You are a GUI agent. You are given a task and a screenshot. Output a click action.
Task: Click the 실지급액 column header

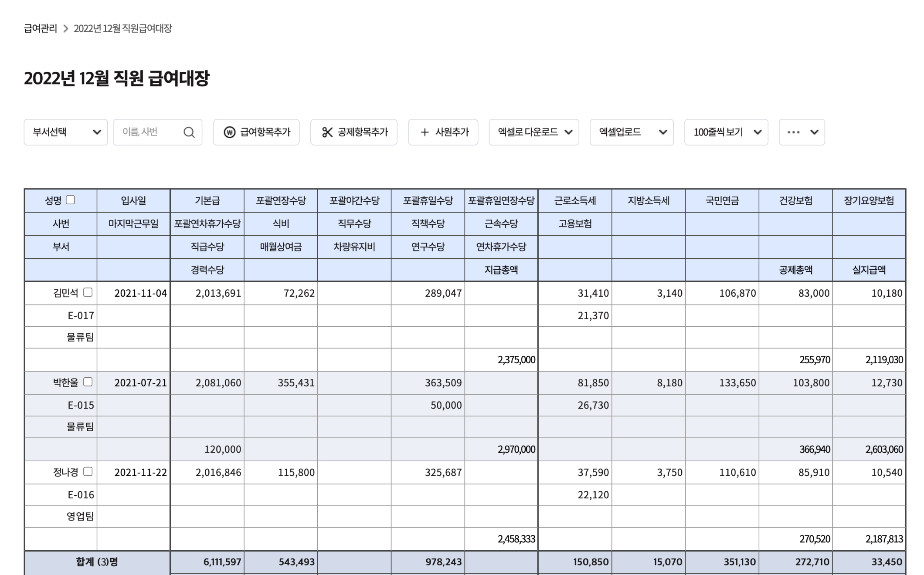point(869,270)
